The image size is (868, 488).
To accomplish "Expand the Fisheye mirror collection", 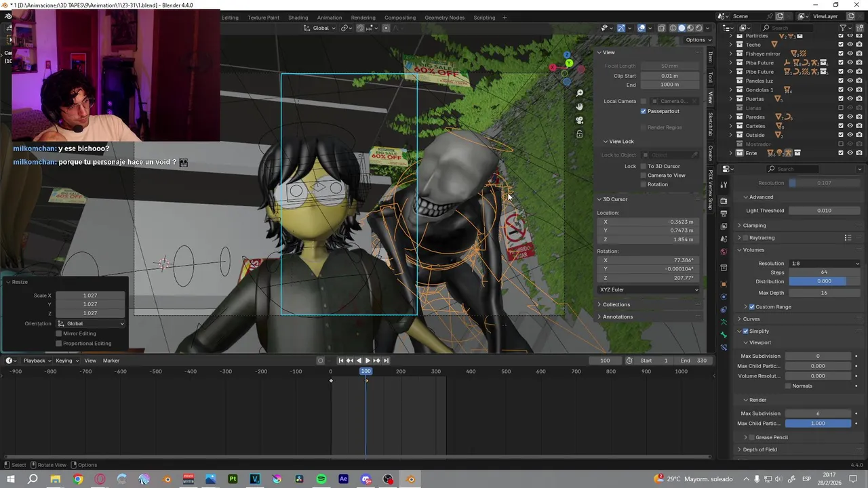I will coord(731,54).
